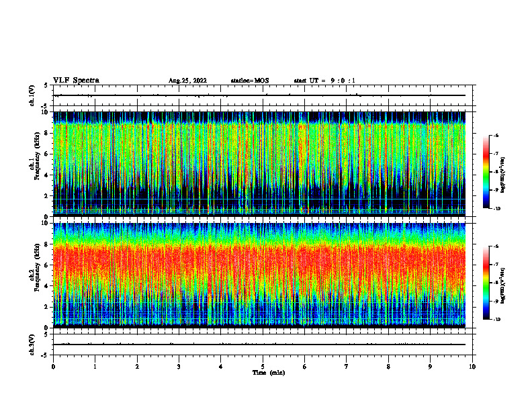Click the 'ch.1(V)' axis label
The image size is (532, 411).
32,95
